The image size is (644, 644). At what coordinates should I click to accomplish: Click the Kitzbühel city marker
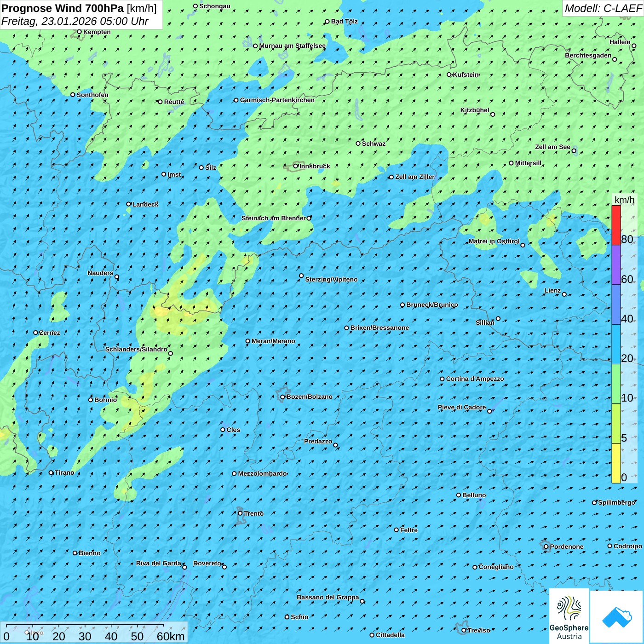click(x=493, y=114)
